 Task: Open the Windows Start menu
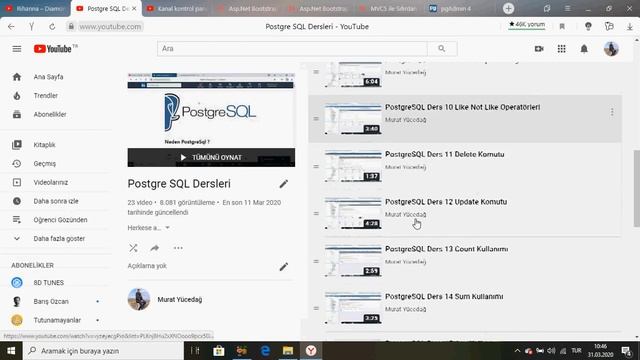pos(11,351)
